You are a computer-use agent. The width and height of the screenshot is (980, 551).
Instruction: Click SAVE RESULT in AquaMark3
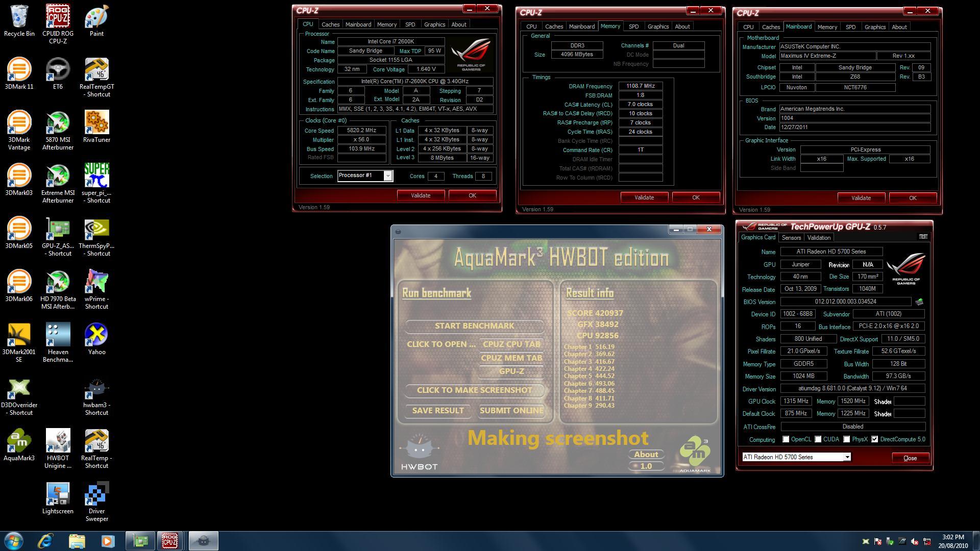click(x=438, y=411)
